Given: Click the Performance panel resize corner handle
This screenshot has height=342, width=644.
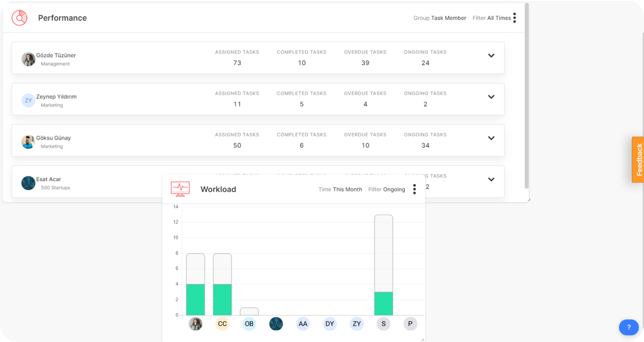Looking at the screenshot, I should (529, 200).
